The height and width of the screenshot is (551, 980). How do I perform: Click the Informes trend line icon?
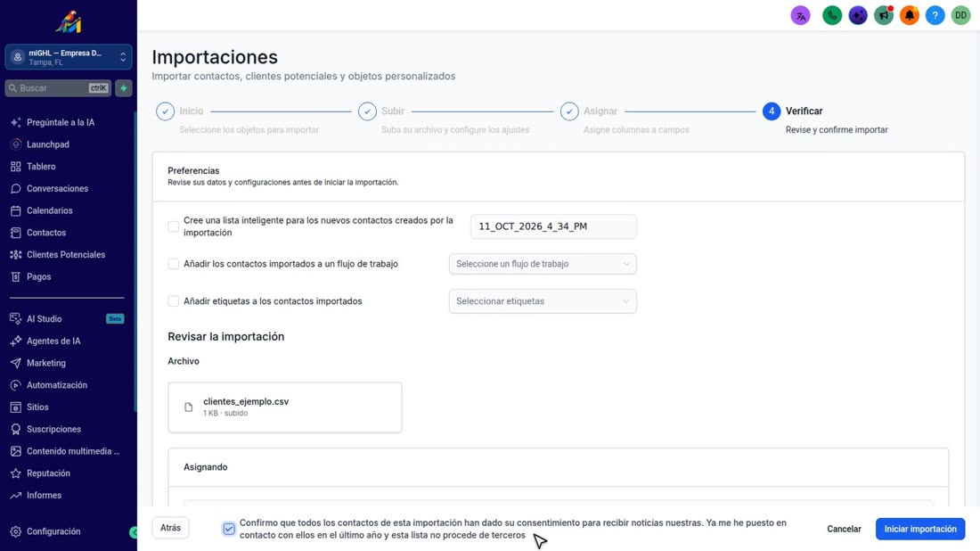16,496
